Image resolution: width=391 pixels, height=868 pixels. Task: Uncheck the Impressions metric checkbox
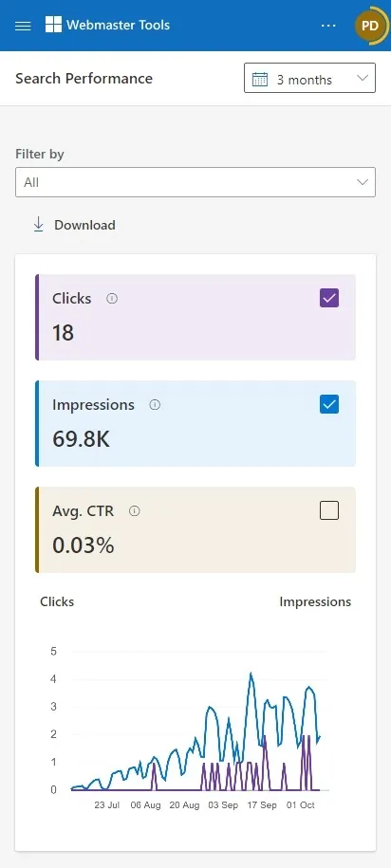pos(329,405)
